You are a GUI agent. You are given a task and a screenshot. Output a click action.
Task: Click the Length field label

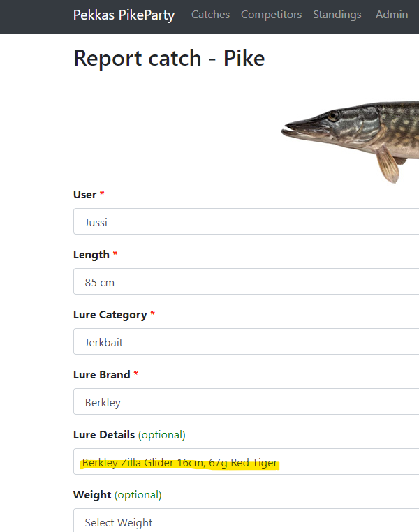point(91,255)
